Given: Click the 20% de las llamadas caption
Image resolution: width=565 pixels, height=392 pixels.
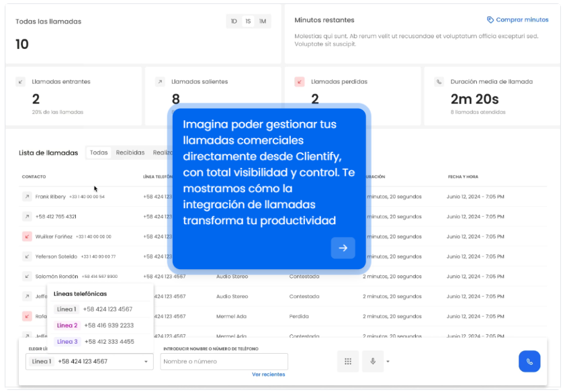Looking at the screenshot, I should (58, 112).
